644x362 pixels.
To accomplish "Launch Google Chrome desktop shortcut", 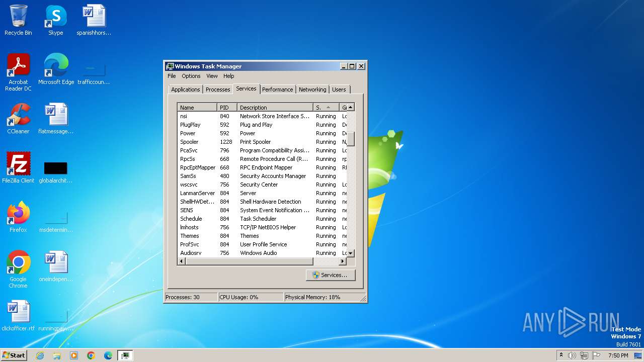I will [18, 269].
